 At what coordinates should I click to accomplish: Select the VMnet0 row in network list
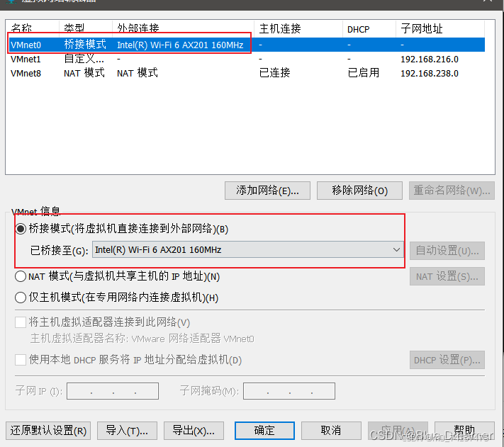(247, 45)
